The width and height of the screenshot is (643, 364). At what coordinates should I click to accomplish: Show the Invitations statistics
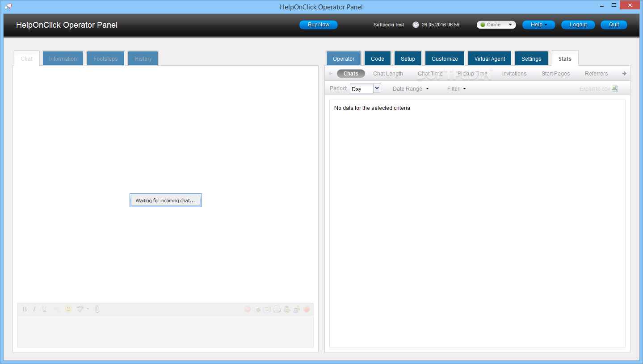pos(514,74)
